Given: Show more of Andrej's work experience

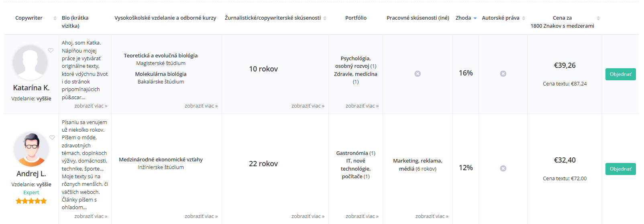Looking at the screenshot, I should pos(432,216).
